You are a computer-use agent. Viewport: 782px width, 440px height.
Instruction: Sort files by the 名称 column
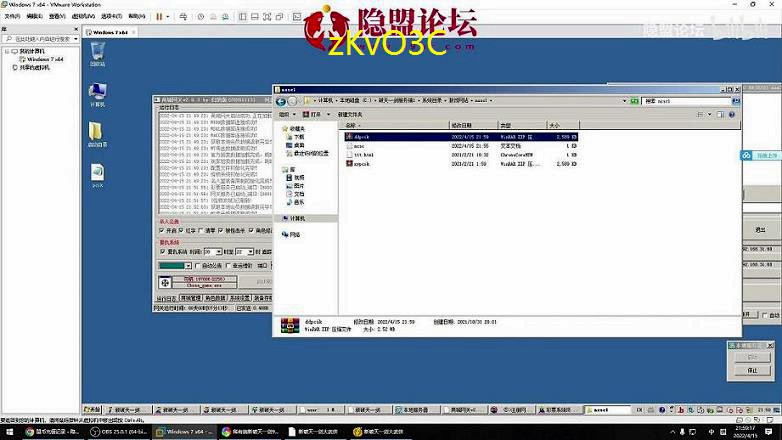pyautogui.click(x=396, y=125)
